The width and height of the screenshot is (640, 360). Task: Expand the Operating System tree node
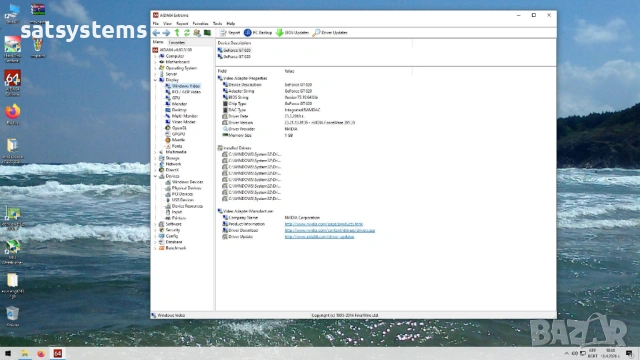pos(156,68)
